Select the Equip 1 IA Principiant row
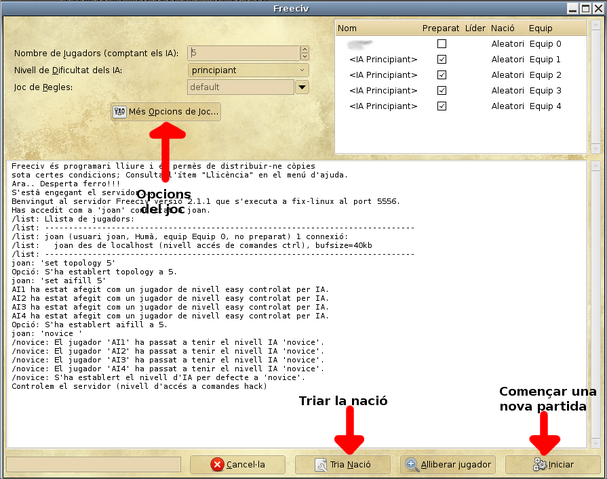607x479 pixels. (x=461, y=59)
